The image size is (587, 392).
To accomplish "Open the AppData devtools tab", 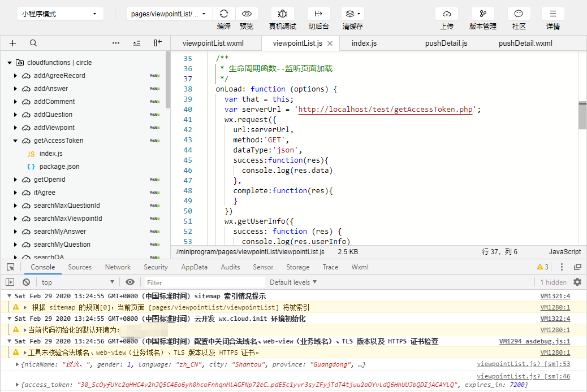I will (195, 267).
